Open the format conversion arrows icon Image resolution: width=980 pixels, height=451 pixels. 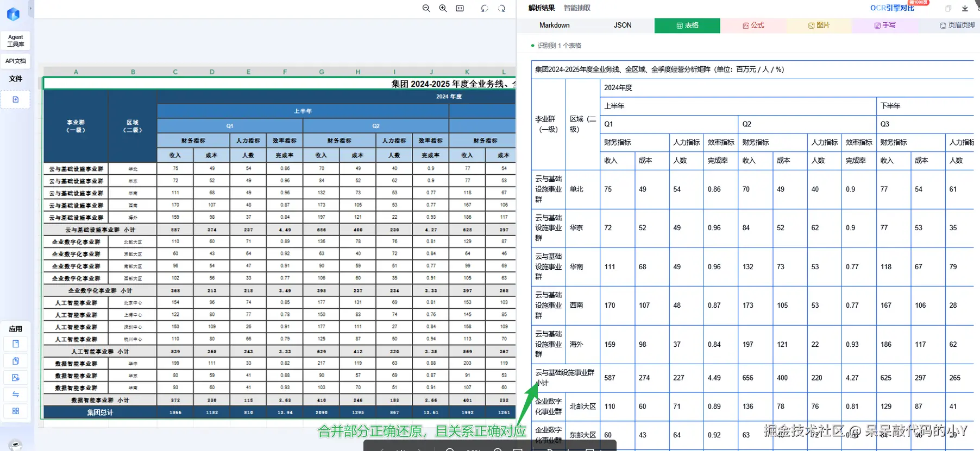[x=15, y=395]
